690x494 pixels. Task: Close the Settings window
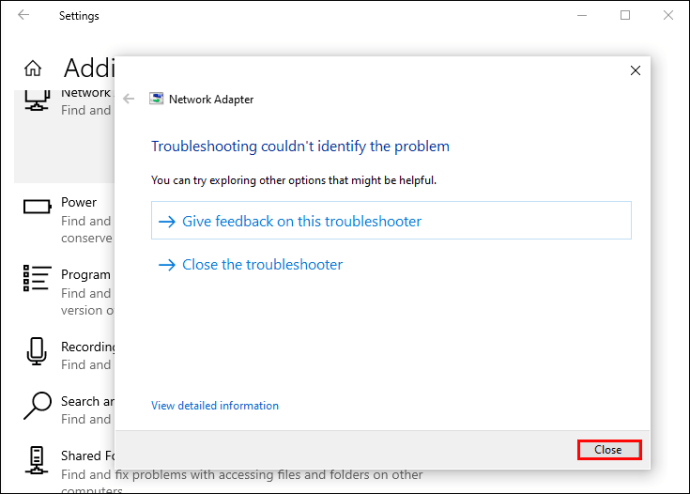click(x=668, y=16)
